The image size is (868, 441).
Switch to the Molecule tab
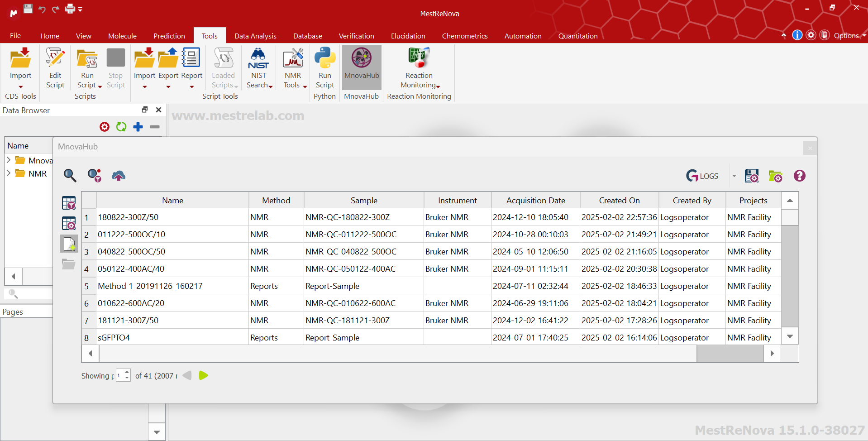click(x=122, y=36)
